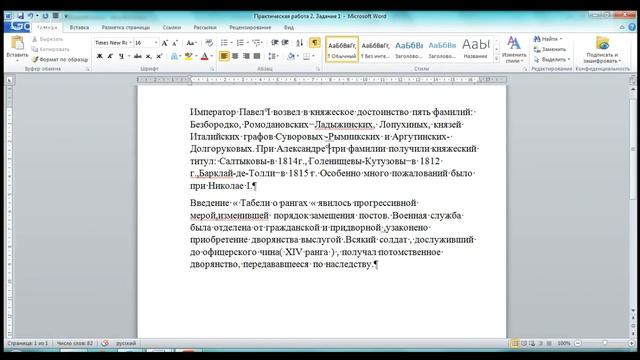Toggle Italic (К) formatting
Viewport: 640px width, 360px height.
tap(110, 56)
